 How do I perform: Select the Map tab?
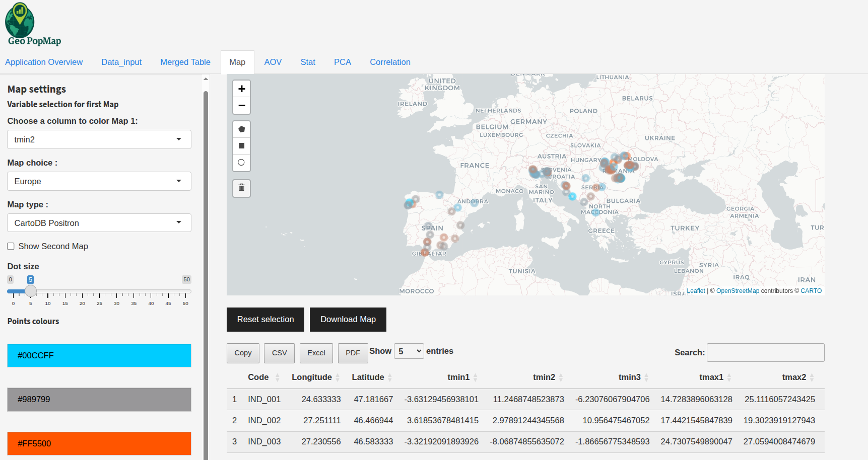237,62
